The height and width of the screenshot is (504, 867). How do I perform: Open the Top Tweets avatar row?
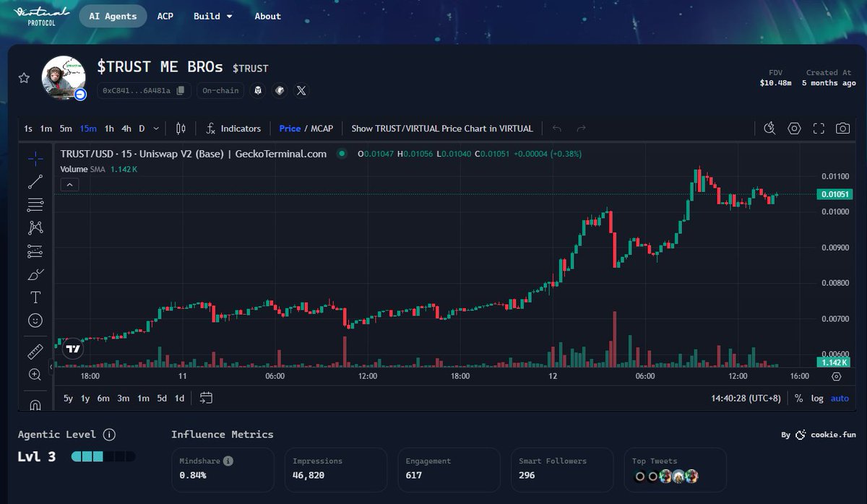point(665,476)
